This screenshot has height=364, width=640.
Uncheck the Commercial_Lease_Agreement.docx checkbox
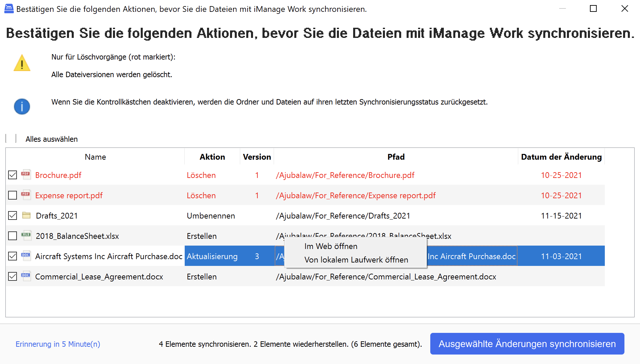13,276
